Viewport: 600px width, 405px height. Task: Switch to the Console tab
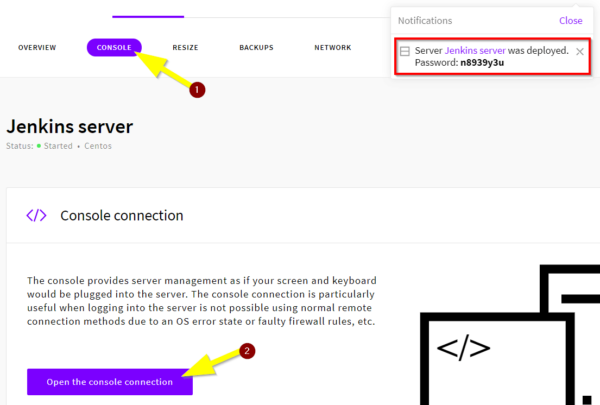[114, 47]
